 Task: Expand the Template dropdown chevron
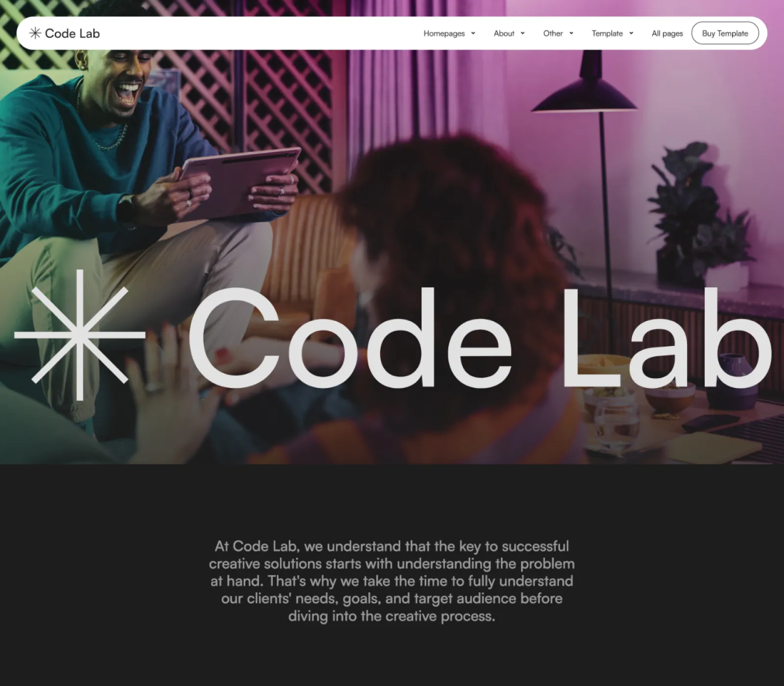[631, 33]
